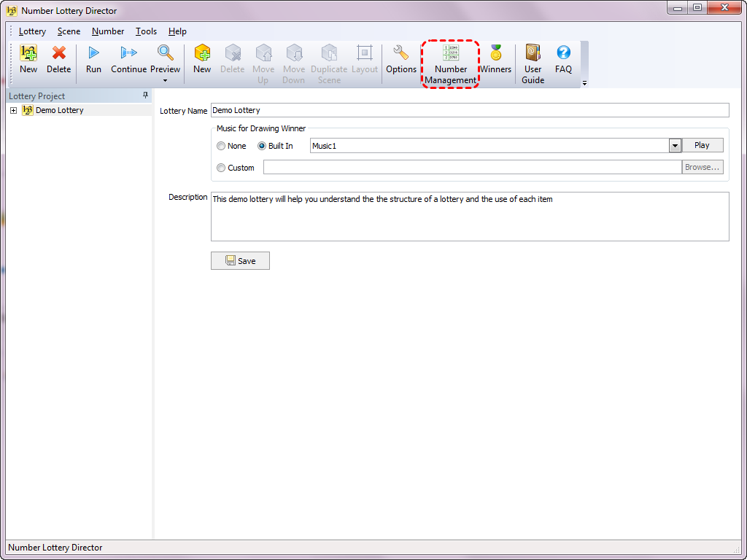Click the FAQ question mark icon
The width and height of the screenshot is (747, 560).
pos(563,53)
